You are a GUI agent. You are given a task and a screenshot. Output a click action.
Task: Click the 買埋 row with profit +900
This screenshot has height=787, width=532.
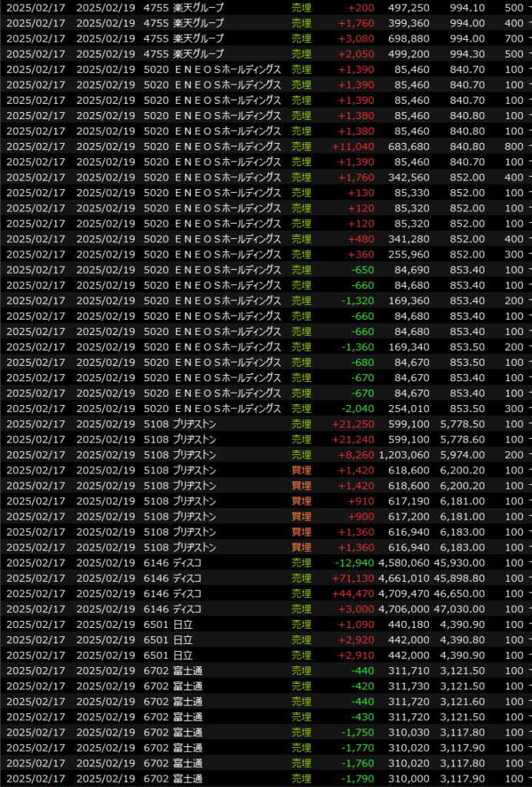tap(301, 516)
